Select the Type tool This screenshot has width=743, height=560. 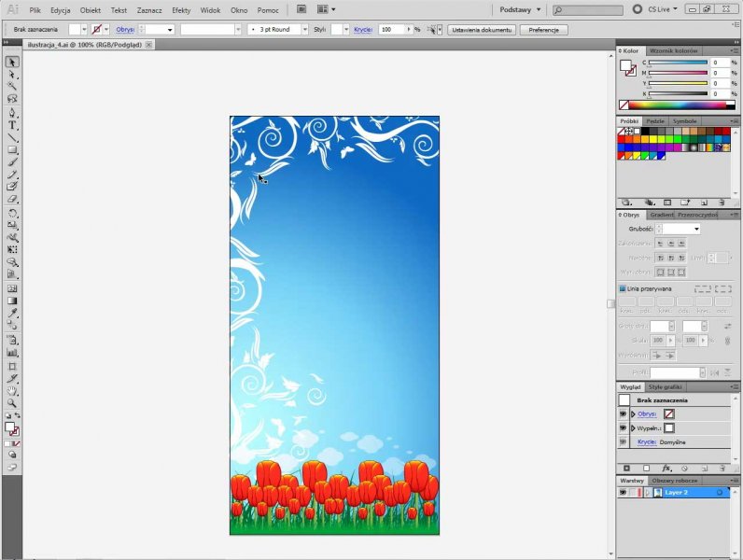(13, 125)
